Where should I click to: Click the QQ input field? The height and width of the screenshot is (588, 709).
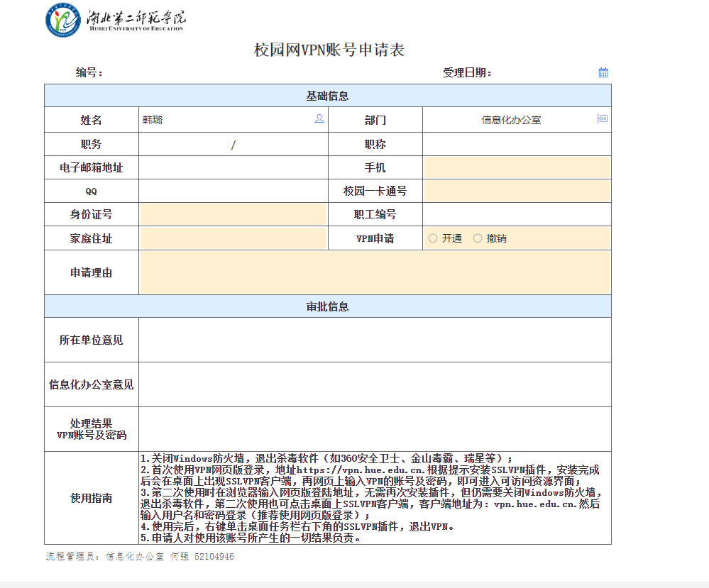(233, 192)
